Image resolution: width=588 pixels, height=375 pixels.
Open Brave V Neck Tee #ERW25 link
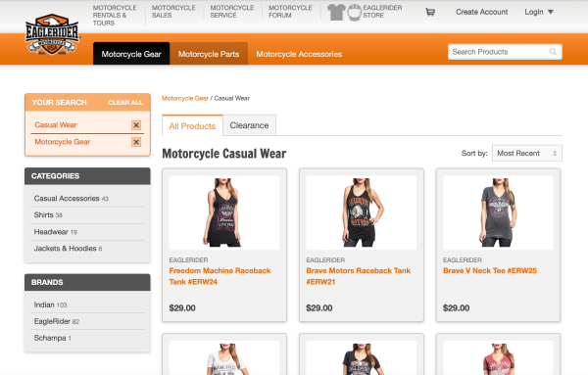pos(490,270)
